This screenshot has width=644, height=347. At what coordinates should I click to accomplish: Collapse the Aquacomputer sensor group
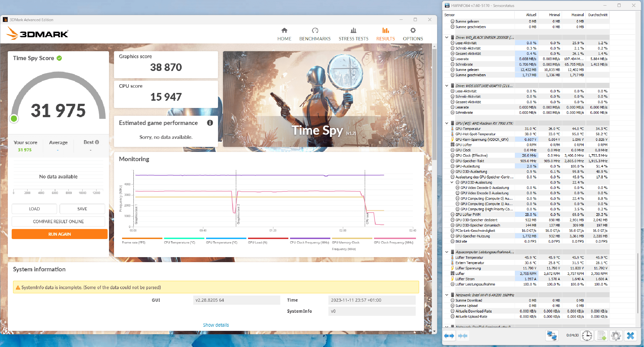[447, 252]
